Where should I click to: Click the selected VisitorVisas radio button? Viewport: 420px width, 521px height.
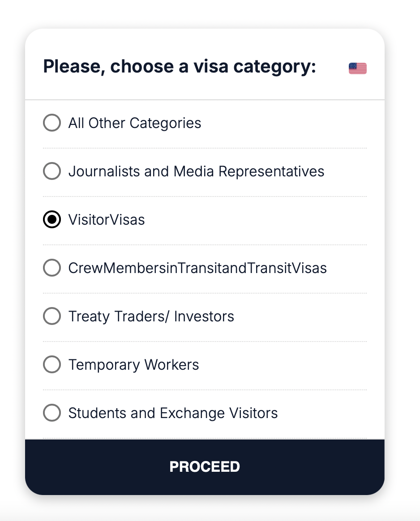pyautogui.click(x=52, y=219)
